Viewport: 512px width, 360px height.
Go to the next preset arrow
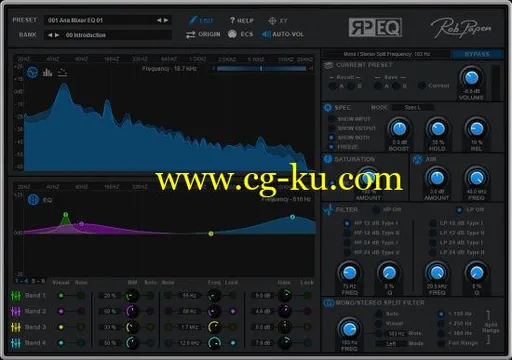click(x=166, y=20)
